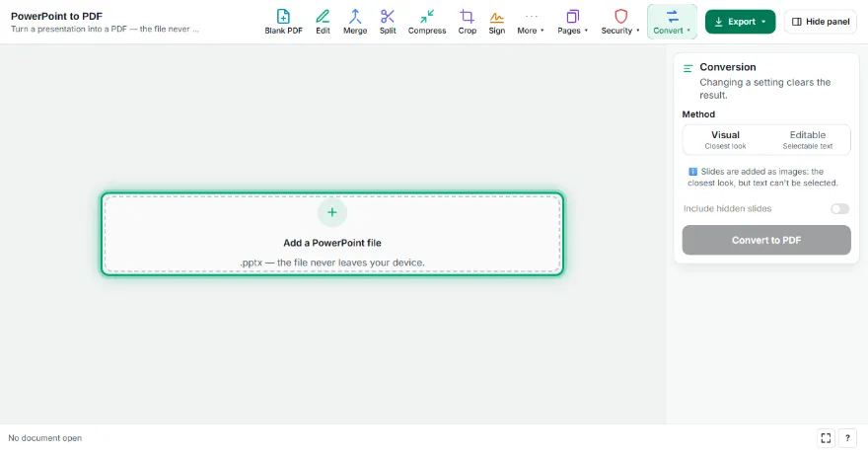The image size is (868, 451).
Task: Choose the Visual conversion method
Action: (725, 139)
